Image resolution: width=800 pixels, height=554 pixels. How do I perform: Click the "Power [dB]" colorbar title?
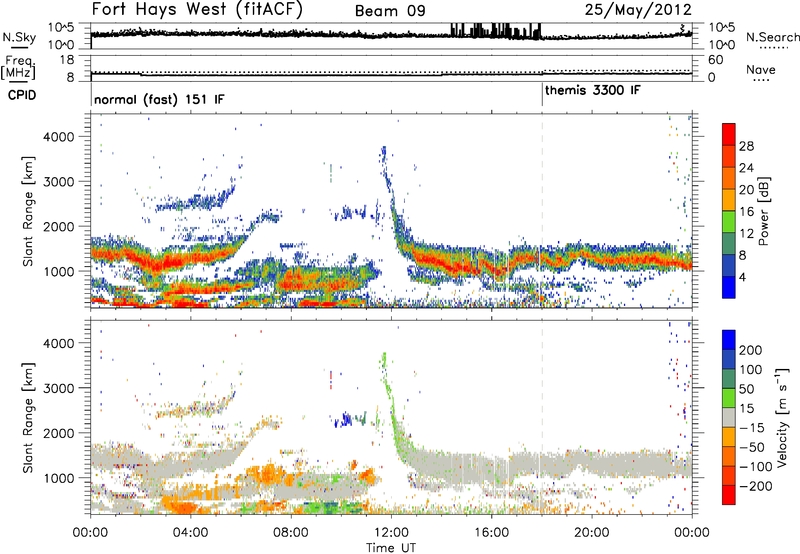[x=763, y=211]
